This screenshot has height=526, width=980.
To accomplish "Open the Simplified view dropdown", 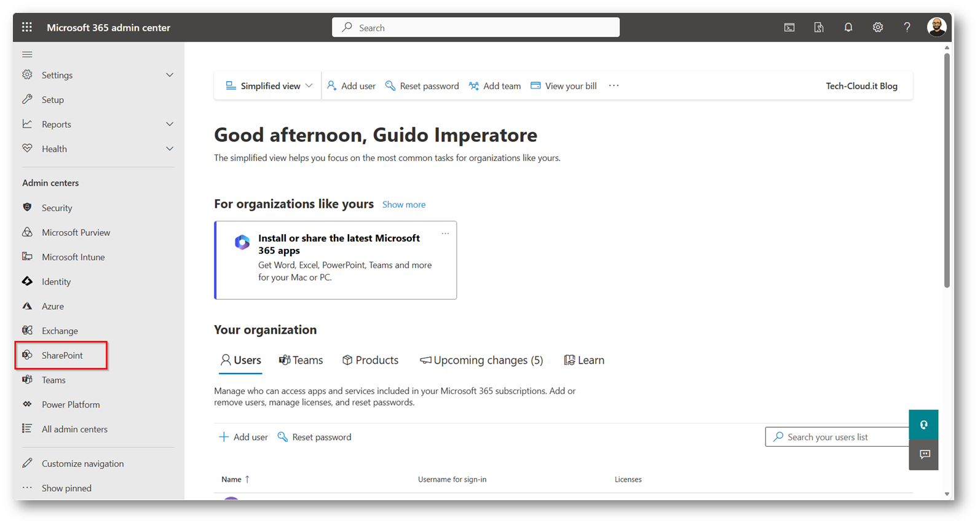I will [269, 86].
